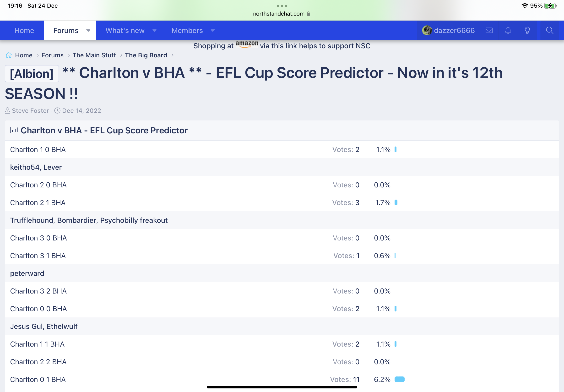Open the What's new tab
Viewport: 564px width, 392px height.
(x=125, y=30)
